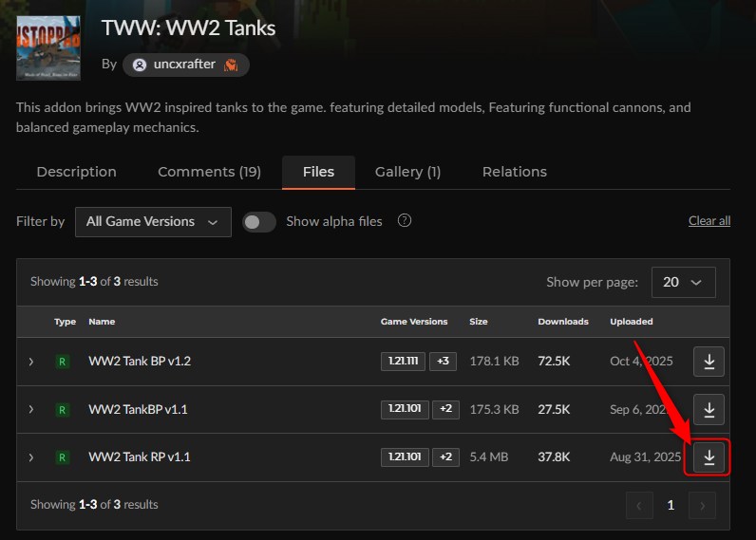The height and width of the screenshot is (540, 756).
Task: Click the R release badge for WW2 TankBP v1.1
Action: pyautogui.click(x=62, y=409)
